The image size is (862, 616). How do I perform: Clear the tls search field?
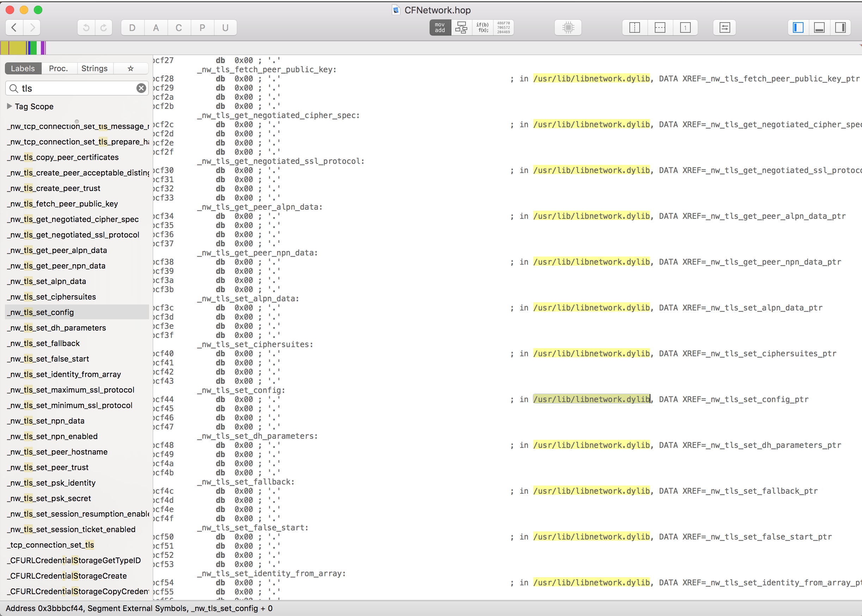point(141,88)
